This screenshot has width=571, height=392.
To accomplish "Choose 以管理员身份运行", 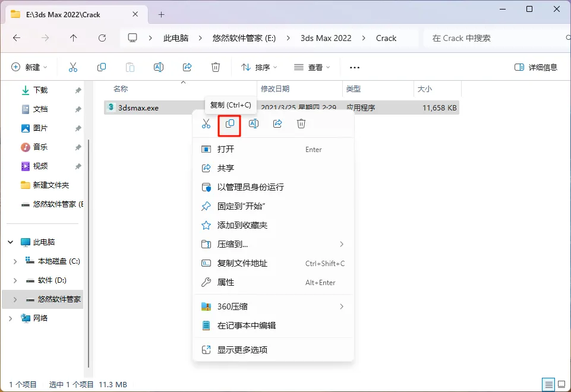I will 273,187.
